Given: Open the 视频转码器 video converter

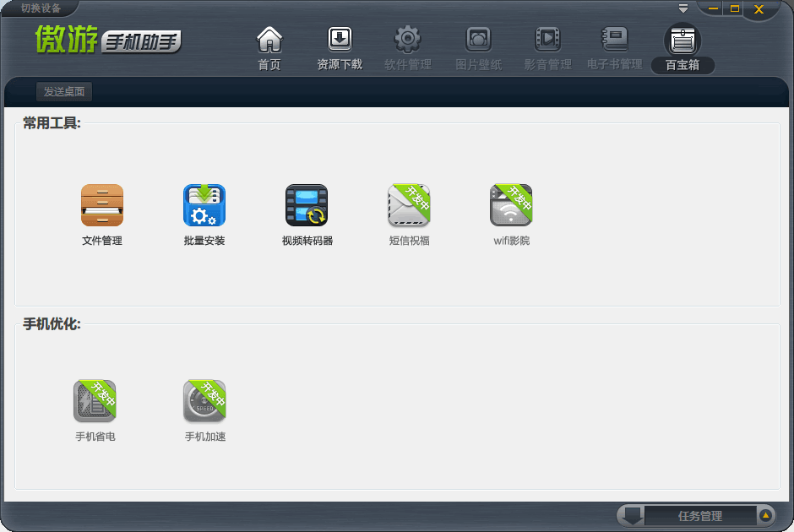Looking at the screenshot, I should coord(307,205).
